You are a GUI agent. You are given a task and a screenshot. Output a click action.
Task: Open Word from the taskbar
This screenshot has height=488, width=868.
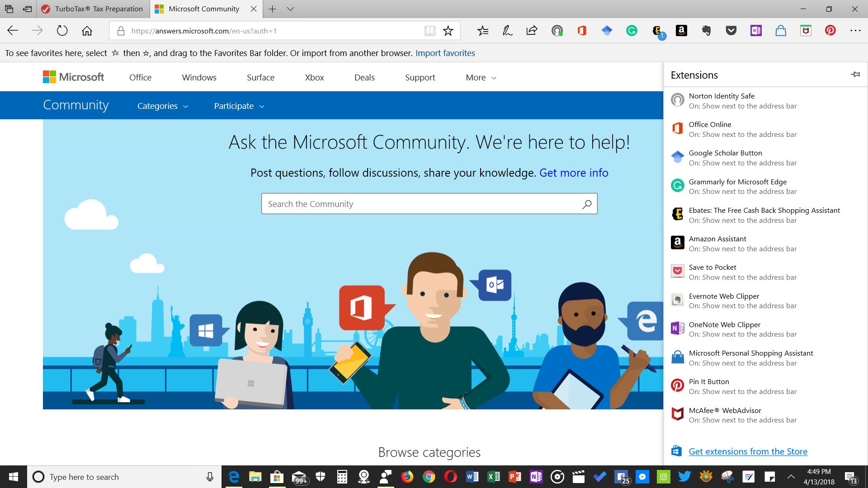(472, 477)
